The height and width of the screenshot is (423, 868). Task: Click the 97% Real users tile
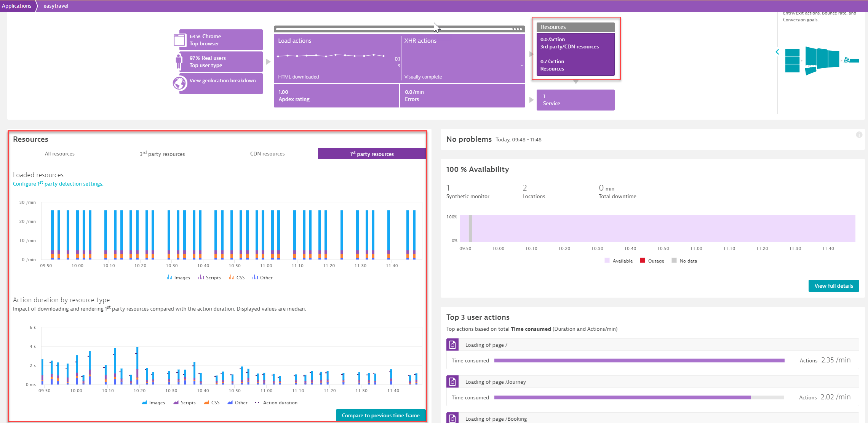(x=221, y=61)
